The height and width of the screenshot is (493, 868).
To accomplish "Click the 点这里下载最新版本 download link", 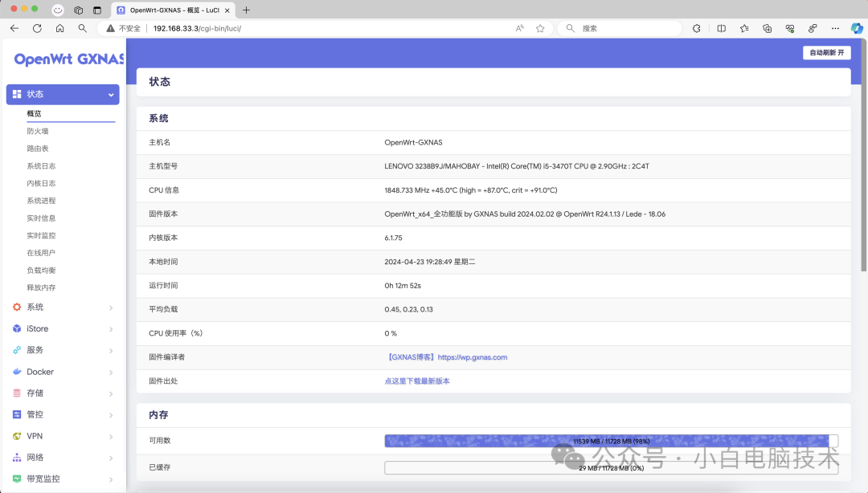I will tap(417, 381).
